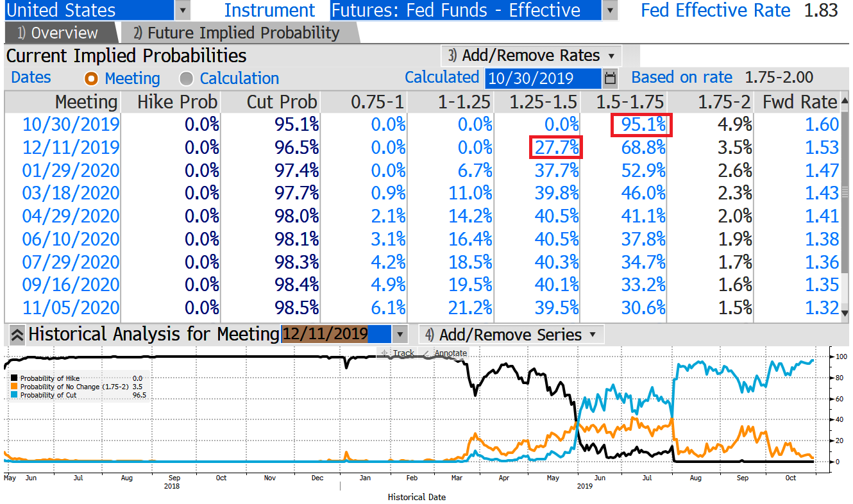The width and height of the screenshot is (853, 504).
Task: Select the Calculation dates radio button
Action: point(187,78)
